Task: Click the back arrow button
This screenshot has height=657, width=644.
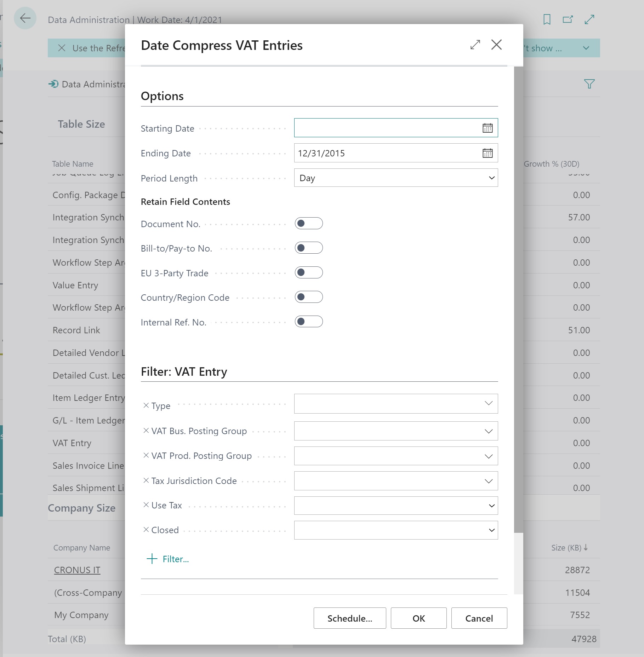Action: tap(25, 18)
